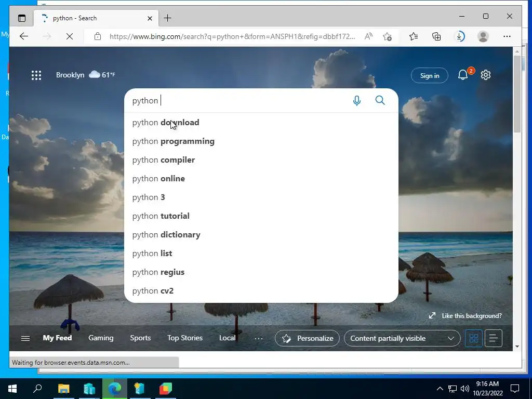Open a new tab with plus button

[x=167, y=18]
